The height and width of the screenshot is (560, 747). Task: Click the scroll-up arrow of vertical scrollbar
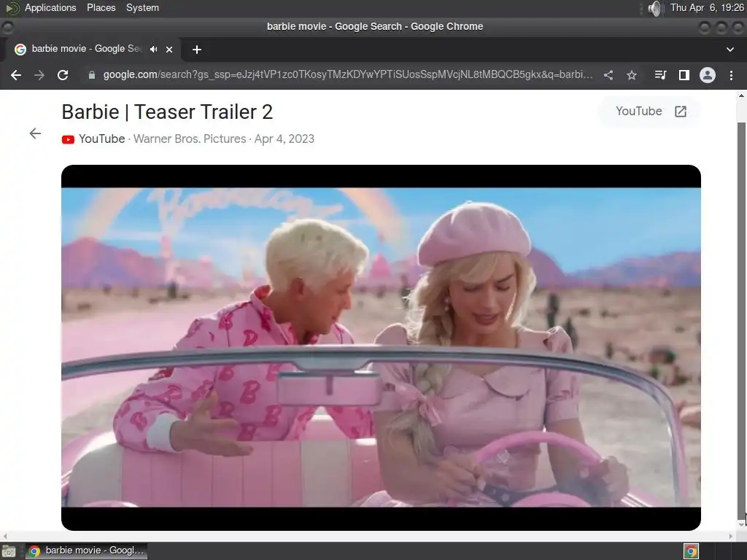(741, 96)
